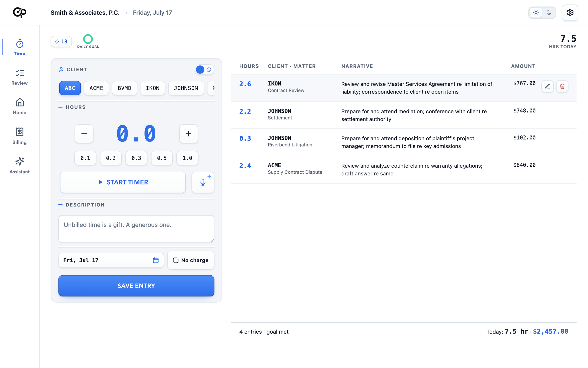This screenshot has width=588, height=368.
Task: Select the JOHNSON client chip
Action: 186,88
